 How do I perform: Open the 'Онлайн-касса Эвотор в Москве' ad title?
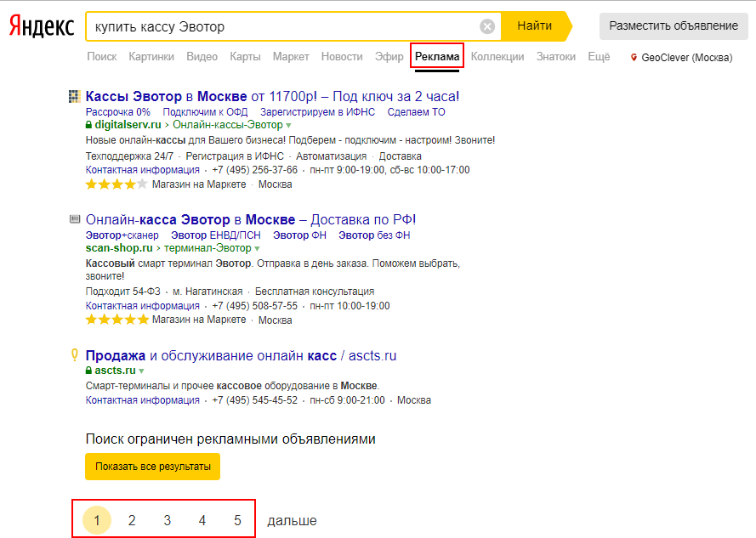tap(251, 220)
